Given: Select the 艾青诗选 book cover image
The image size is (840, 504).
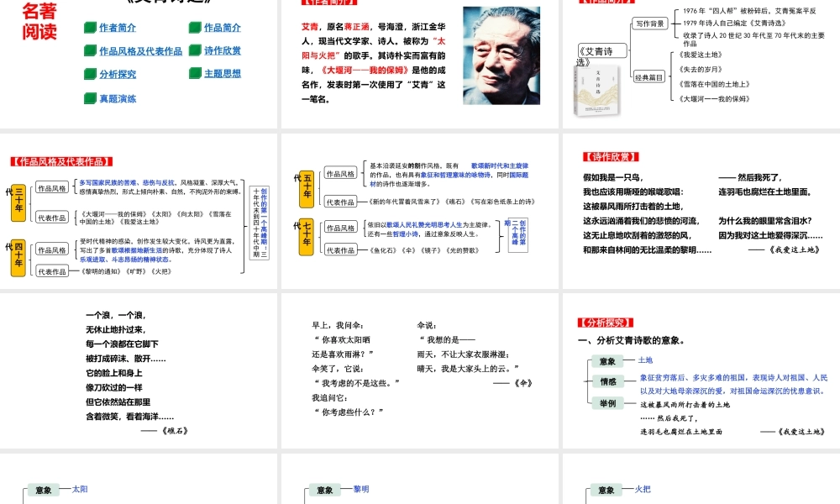Looking at the screenshot, I should (596, 91).
